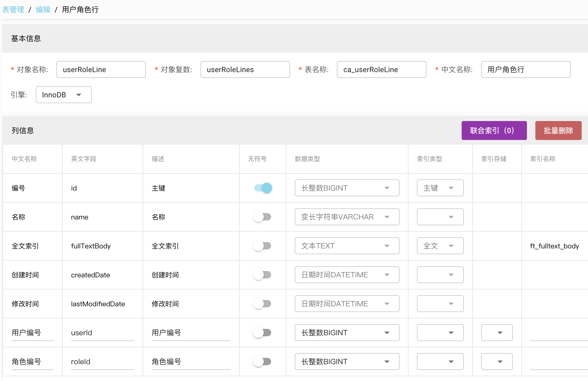Open data type dropdown for userId row
This screenshot has width=588, height=381.
point(347,333)
